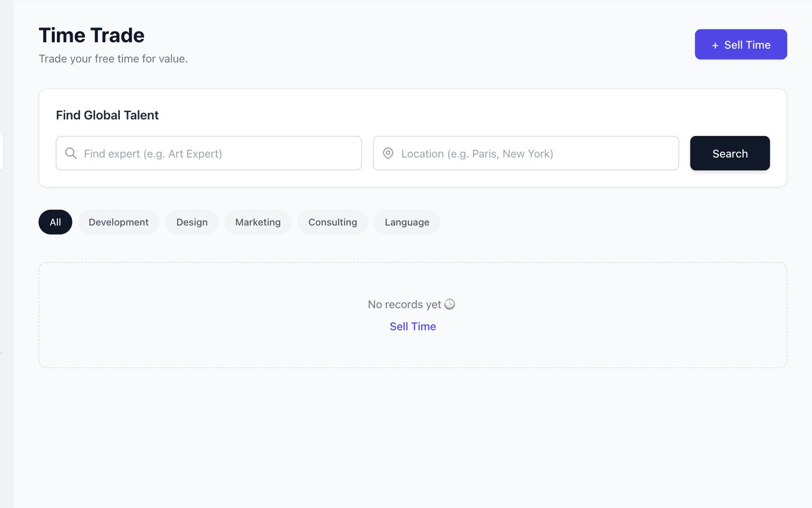Focus the Location input field
This screenshot has height=508, width=812.
(x=526, y=153)
